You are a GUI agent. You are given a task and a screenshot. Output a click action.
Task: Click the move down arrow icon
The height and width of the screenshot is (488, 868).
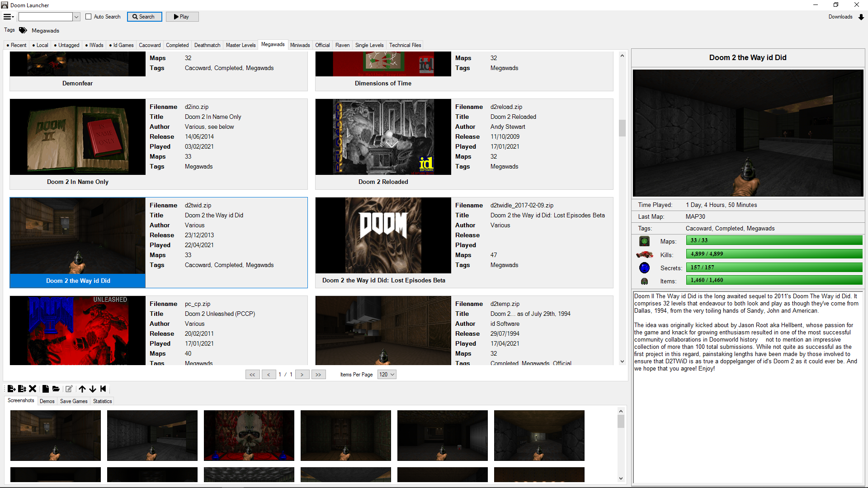tap(93, 389)
